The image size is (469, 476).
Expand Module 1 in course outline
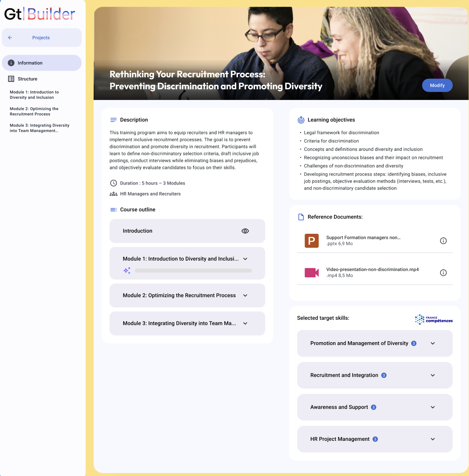click(x=245, y=259)
